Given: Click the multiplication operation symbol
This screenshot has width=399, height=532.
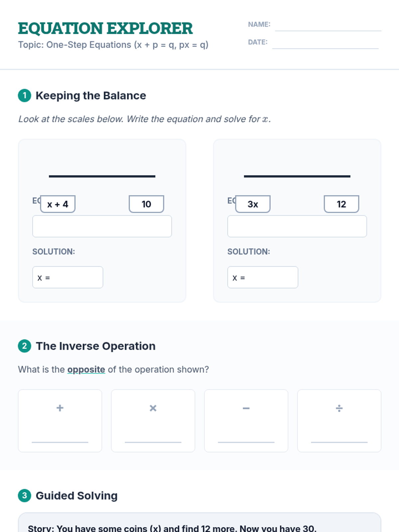Looking at the screenshot, I should click(x=153, y=408).
